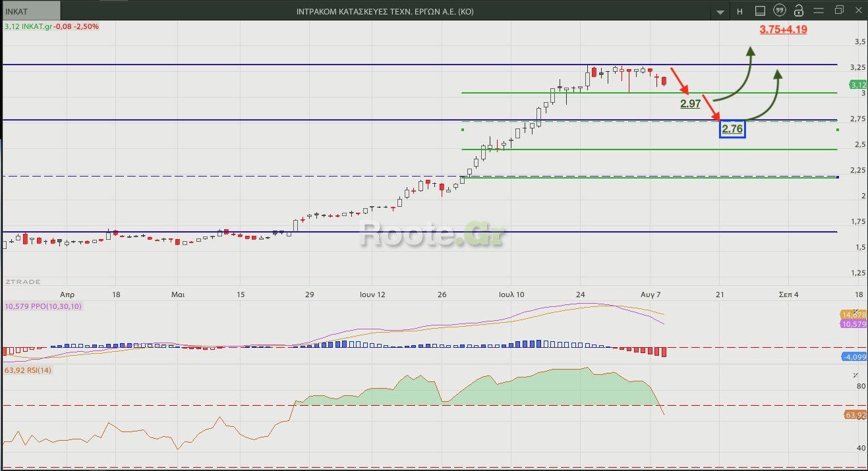Select the 2.76 boxed price annotation

[x=732, y=129]
